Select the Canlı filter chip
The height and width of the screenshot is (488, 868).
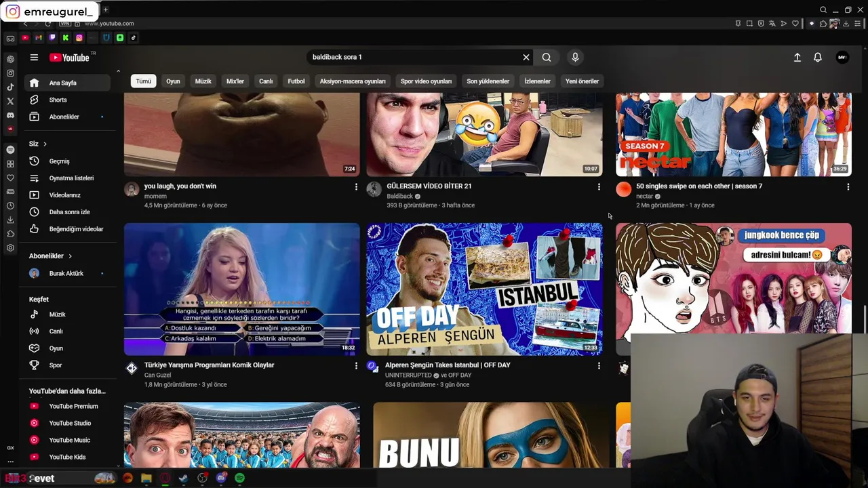(266, 81)
